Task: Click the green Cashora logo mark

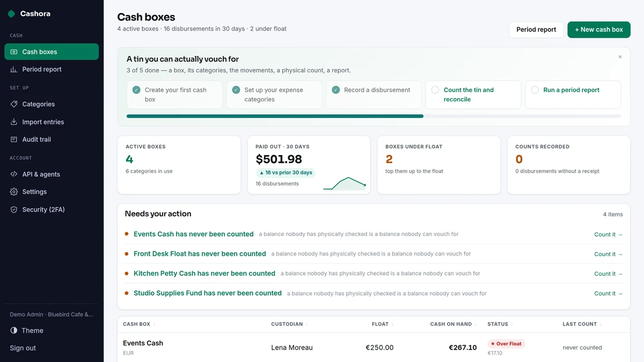Action: [x=11, y=14]
